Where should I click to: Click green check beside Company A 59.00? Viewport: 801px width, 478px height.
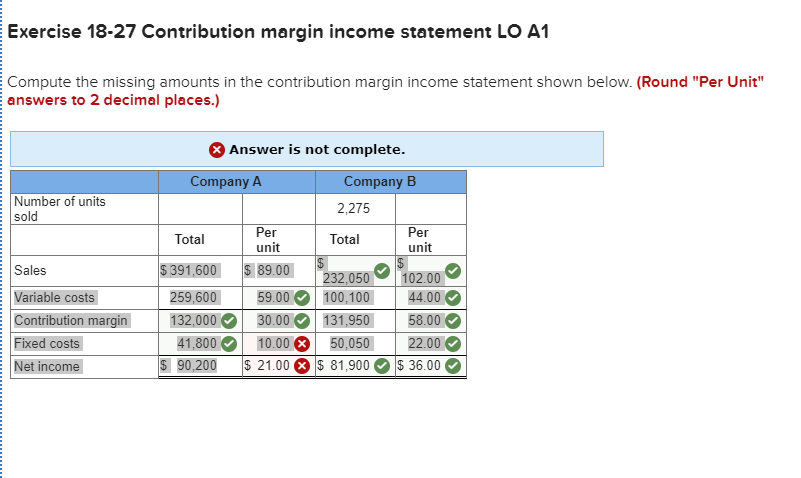[302, 298]
